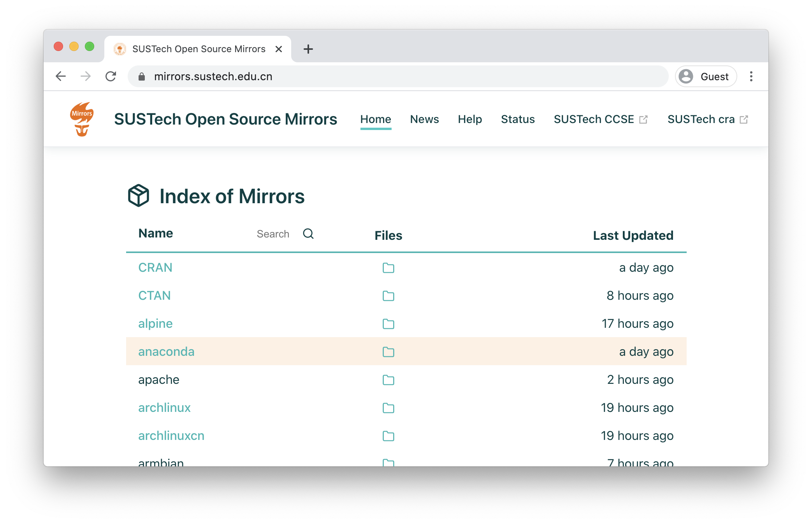Open the CTAN files folder icon
Image resolution: width=812 pixels, height=524 pixels.
pyautogui.click(x=388, y=296)
